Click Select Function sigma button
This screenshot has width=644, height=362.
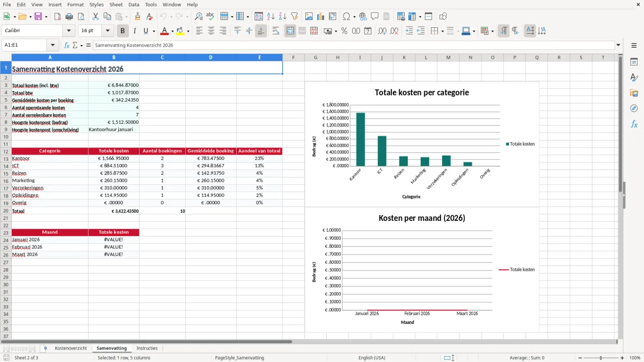pyautogui.click(x=75, y=46)
